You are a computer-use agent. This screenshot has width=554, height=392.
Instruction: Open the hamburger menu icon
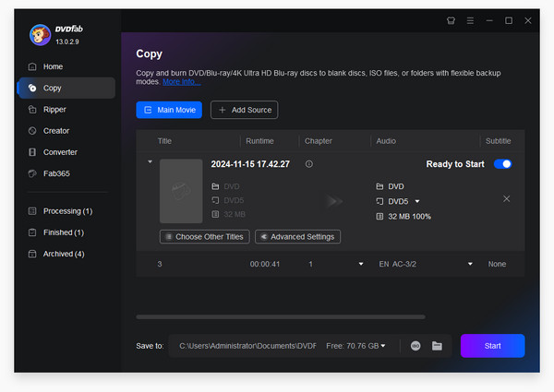[x=470, y=21]
